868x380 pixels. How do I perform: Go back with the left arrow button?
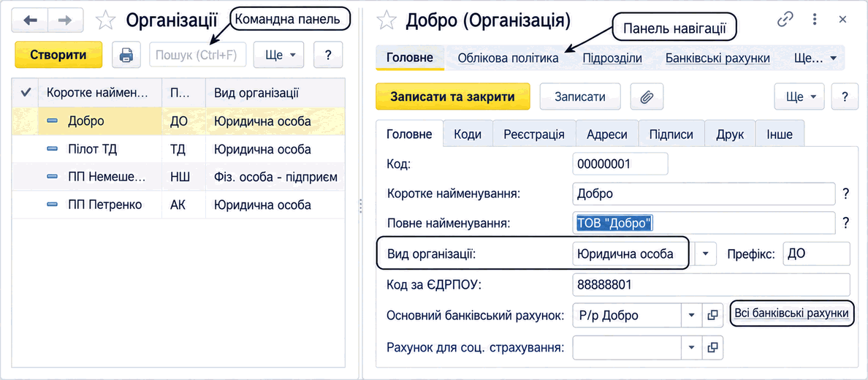point(30,20)
